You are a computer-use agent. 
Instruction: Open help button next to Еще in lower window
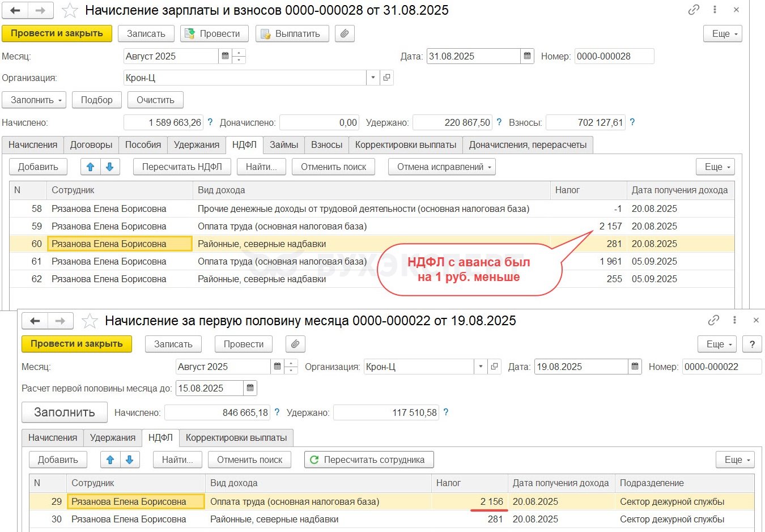click(752, 344)
